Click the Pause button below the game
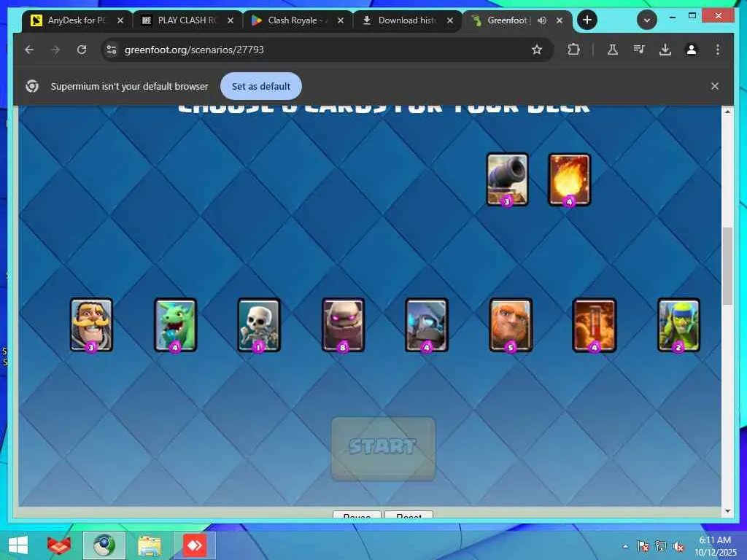The width and height of the screenshot is (747, 560). pyautogui.click(x=357, y=515)
